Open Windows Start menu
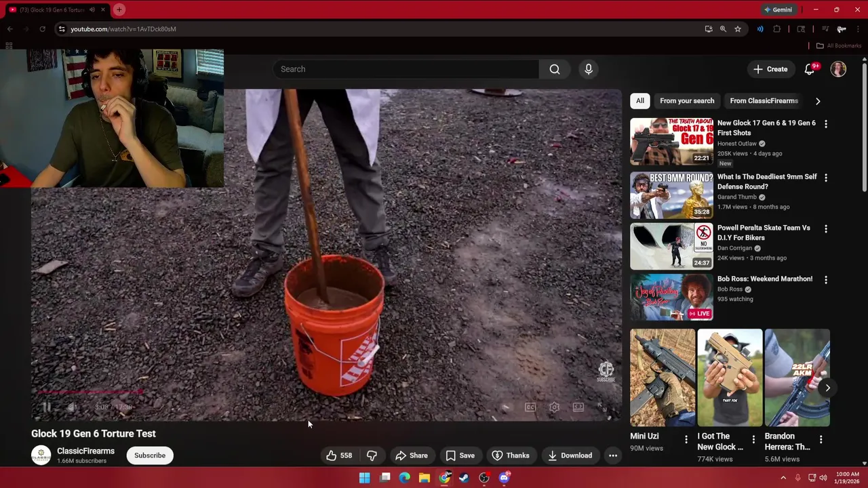Viewport: 868px width, 488px height. [x=365, y=478]
